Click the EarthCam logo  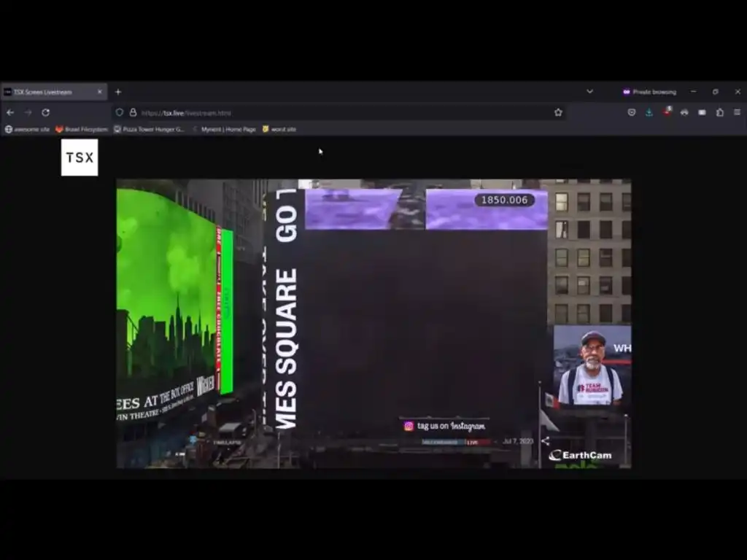pos(580,455)
